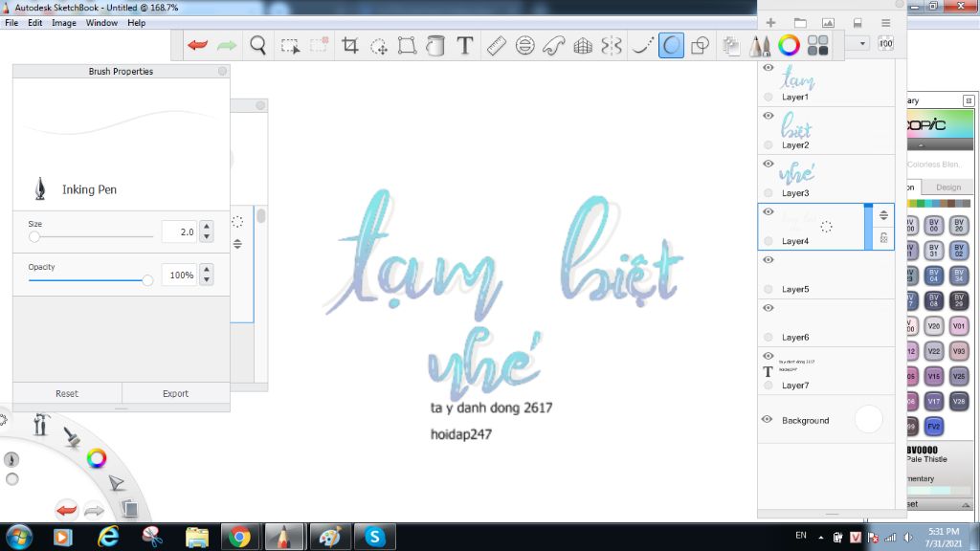Add an image layer icon
Image resolution: width=980 pixels, height=551 pixels.
(x=828, y=23)
